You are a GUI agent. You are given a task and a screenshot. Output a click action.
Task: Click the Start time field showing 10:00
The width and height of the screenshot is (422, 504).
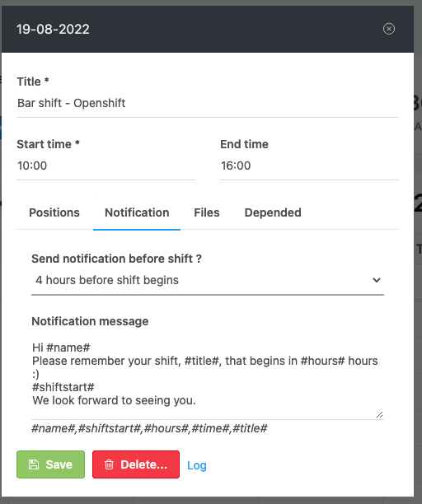tap(105, 166)
